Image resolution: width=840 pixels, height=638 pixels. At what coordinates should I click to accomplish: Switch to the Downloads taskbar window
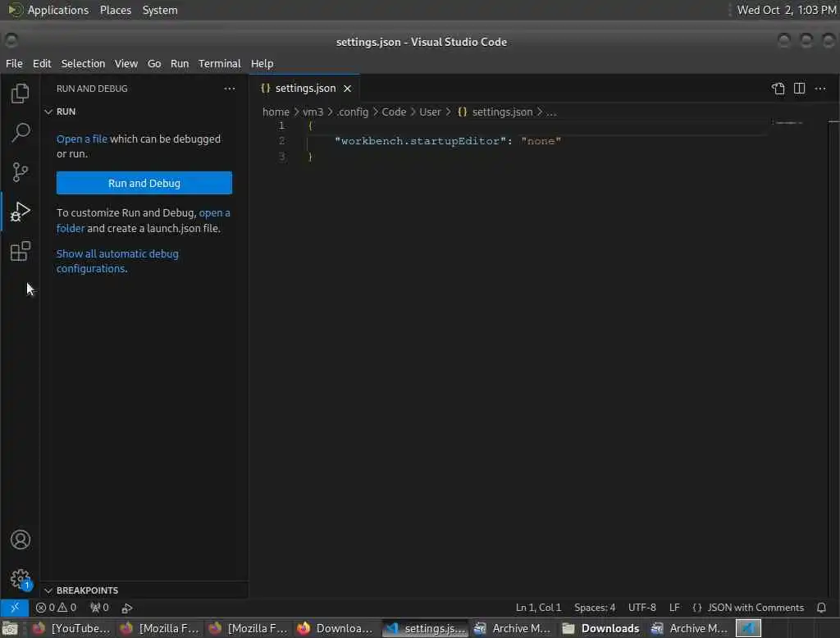tap(600, 628)
